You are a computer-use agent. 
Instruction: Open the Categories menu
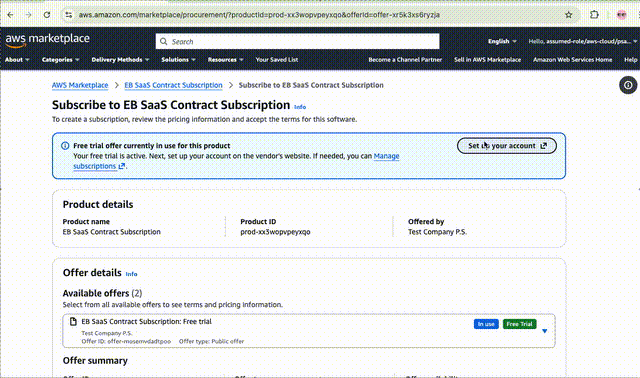pyautogui.click(x=60, y=60)
